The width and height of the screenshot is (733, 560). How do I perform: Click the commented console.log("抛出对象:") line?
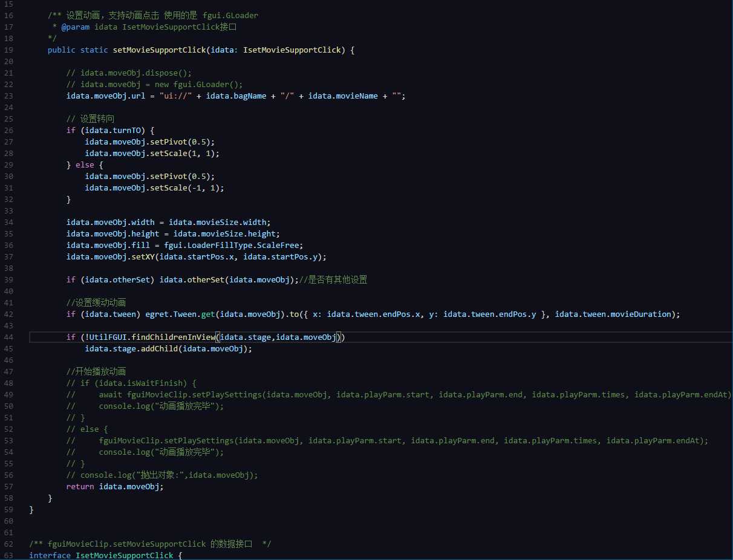162,475
